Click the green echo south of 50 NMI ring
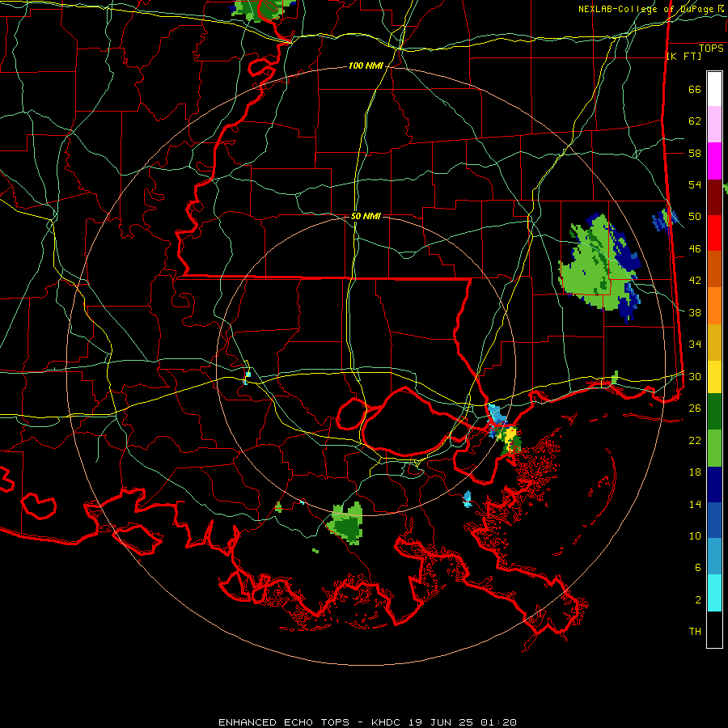 pyautogui.click(x=346, y=523)
